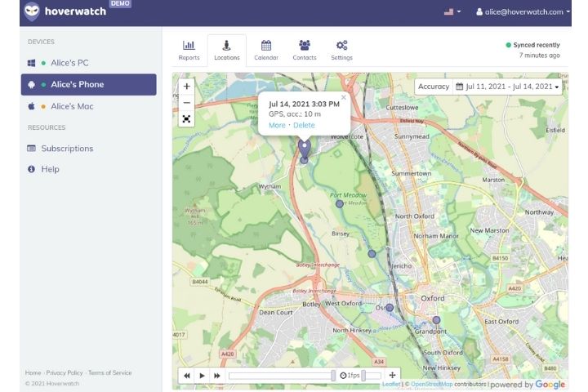Open the OpenStreetMap attribution link

pyautogui.click(x=432, y=384)
